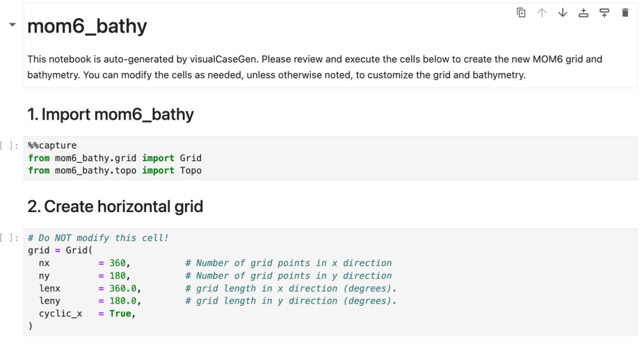
Task: Select the "2. Create horizontal grid" heading
Action: pos(115,206)
